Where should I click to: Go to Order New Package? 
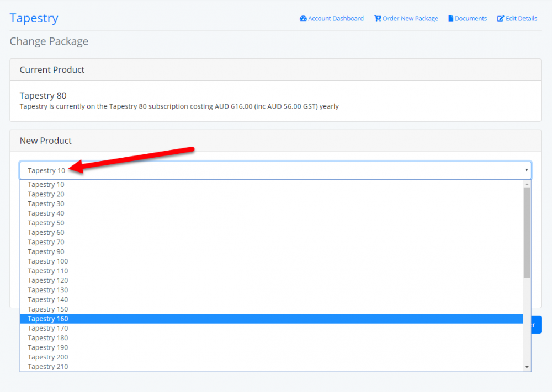(406, 19)
